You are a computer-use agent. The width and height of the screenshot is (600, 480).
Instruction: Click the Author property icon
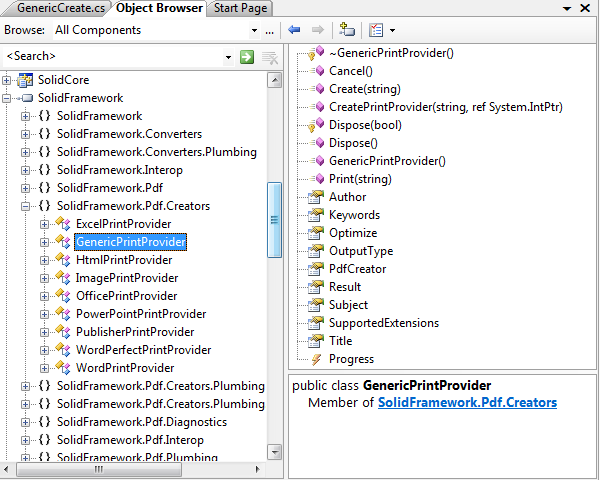tap(316, 197)
